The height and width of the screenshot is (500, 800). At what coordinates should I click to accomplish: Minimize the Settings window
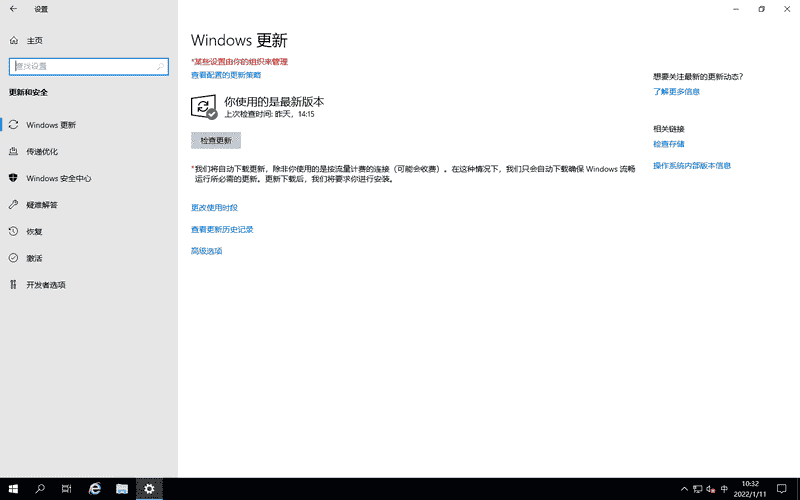click(736, 9)
